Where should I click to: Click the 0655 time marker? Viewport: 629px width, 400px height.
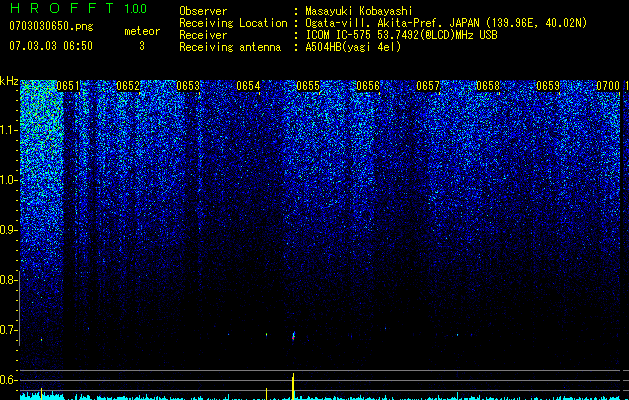308,86
